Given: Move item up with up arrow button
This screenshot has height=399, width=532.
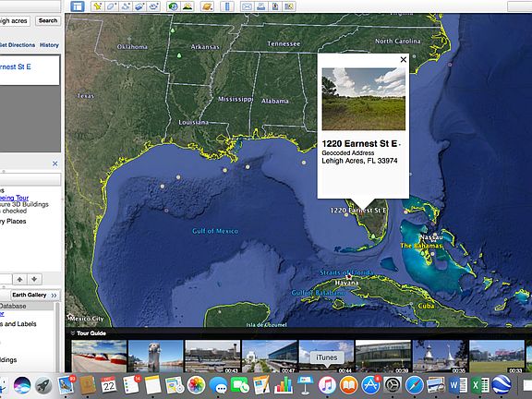Looking at the screenshot, I should pyautogui.click(x=19, y=279).
